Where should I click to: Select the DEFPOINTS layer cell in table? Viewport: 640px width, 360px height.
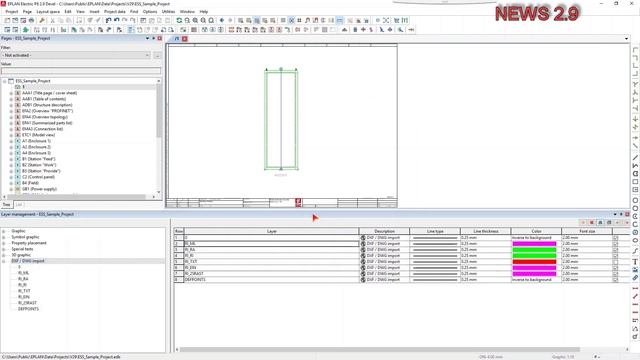[271, 280]
